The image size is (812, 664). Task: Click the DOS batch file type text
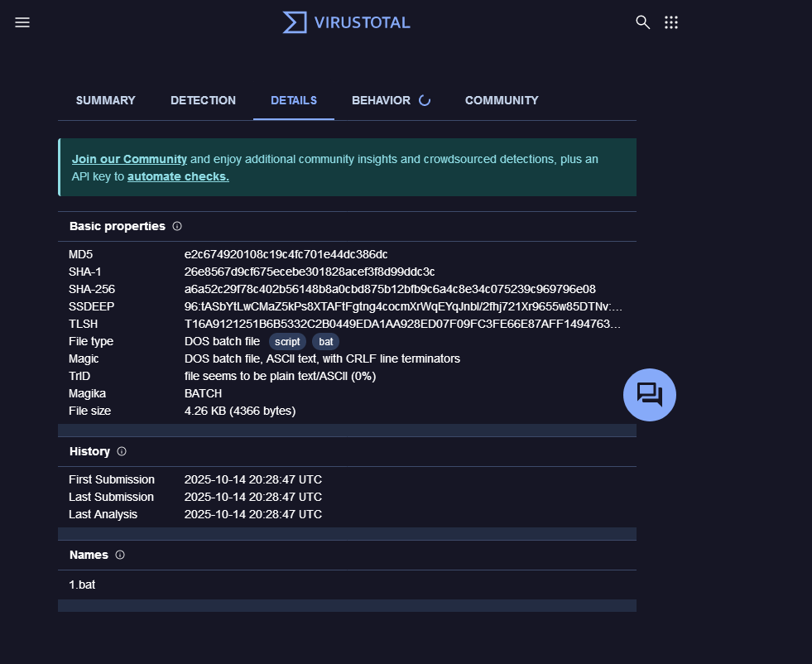click(222, 342)
